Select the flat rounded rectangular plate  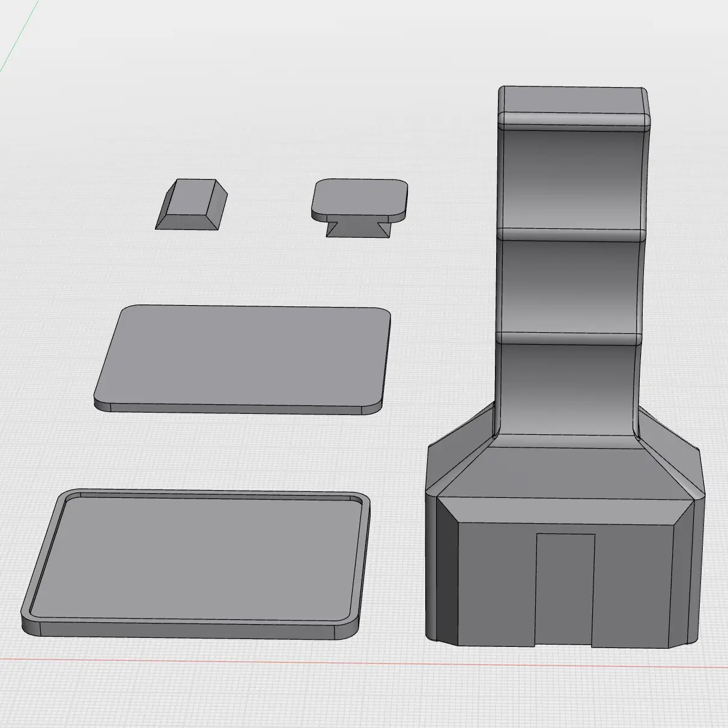(243, 359)
